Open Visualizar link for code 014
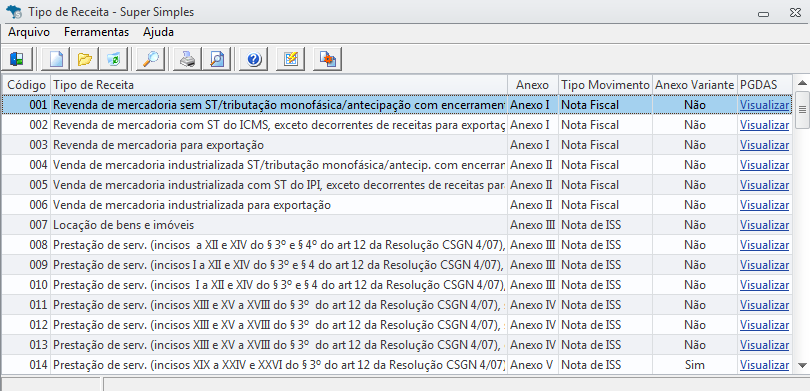Image resolution: width=810 pixels, height=391 pixels. pyautogui.click(x=764, y=365)
